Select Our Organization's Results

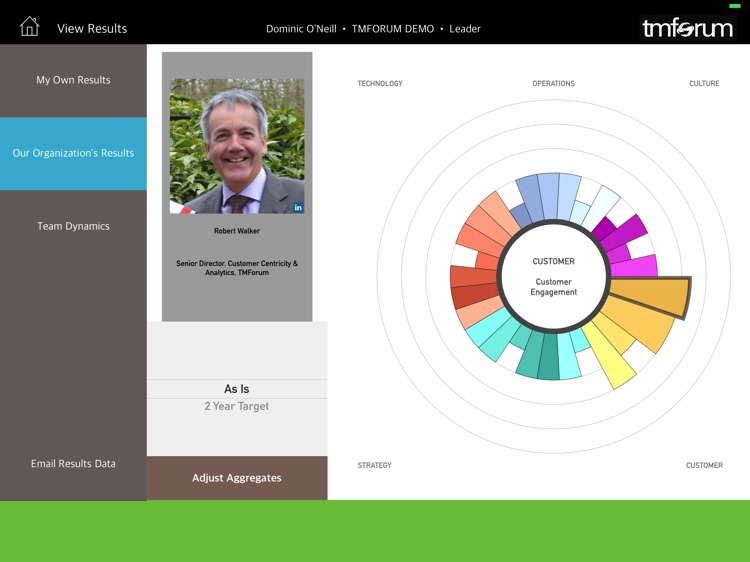73,154
